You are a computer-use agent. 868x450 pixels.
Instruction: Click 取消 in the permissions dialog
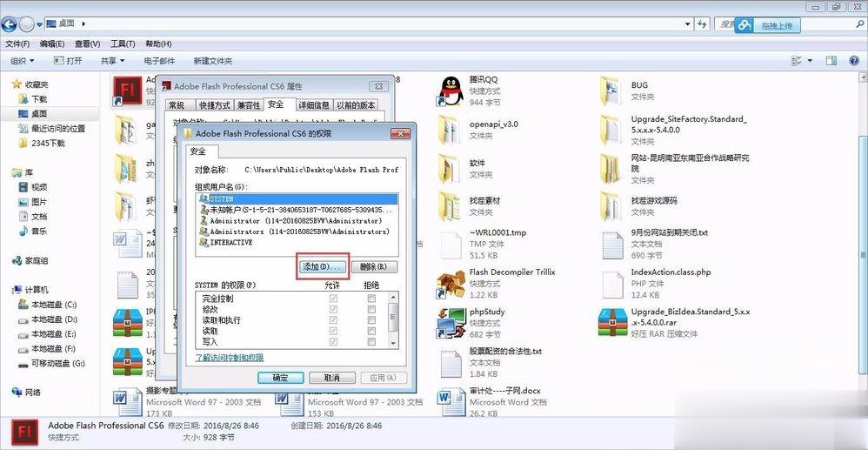(332, 378)
